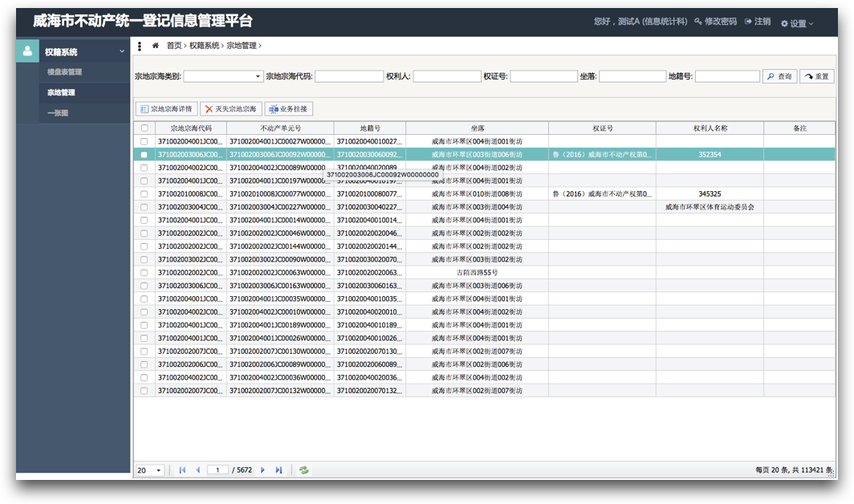
Task: Open 楼盘表管理 in the sidebar
Action: (x=64, y=72)
